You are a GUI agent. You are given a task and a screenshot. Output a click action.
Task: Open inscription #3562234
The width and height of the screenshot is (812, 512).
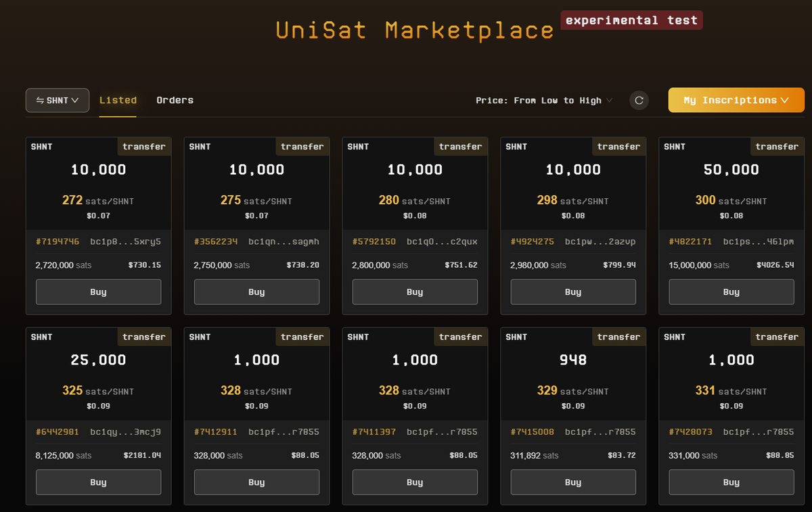coord(216,241)
